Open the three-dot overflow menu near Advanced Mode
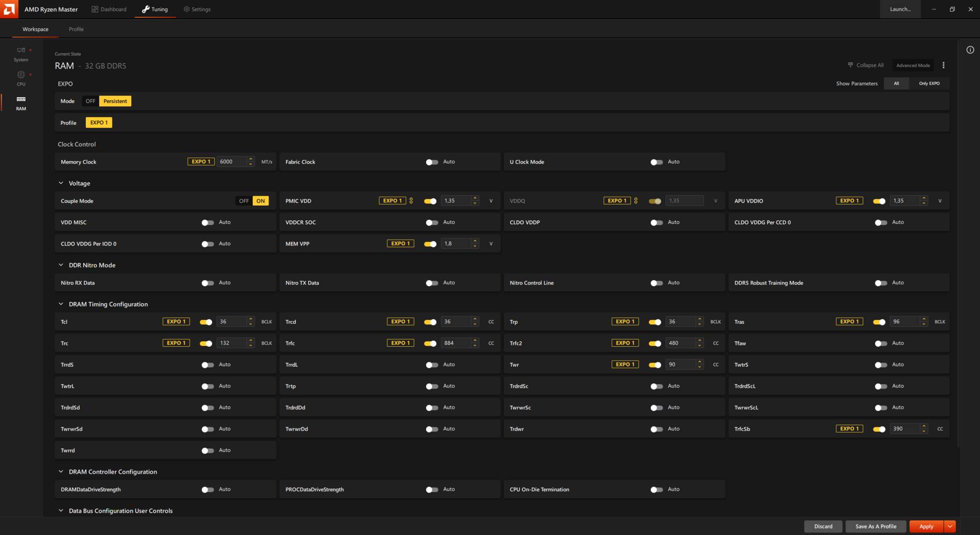Viewport: 980px width, 535px height. (x=943, y=65)
